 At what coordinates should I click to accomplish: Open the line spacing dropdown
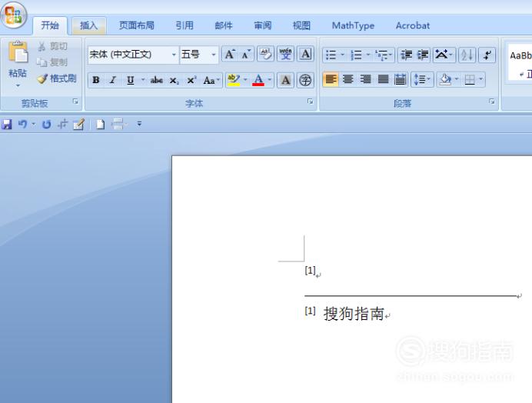422,80
